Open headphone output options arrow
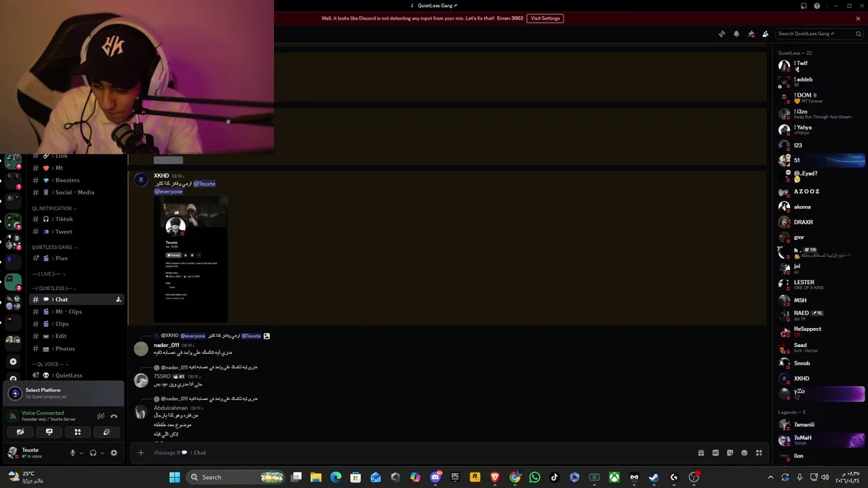Viewport: 868px width, 488px height. pyautogui.click(x=102, y=453)
